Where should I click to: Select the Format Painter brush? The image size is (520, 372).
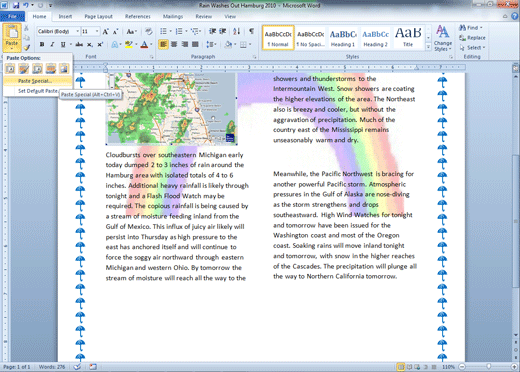click(x=27, y=47)
